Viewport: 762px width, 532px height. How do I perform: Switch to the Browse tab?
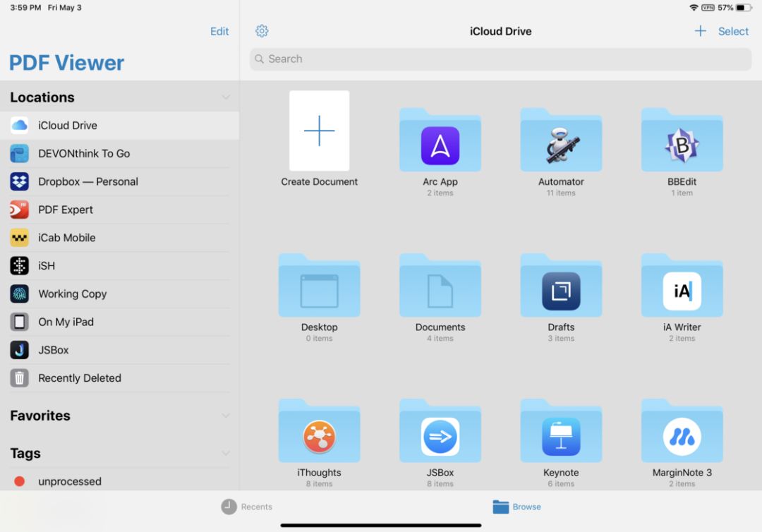click(516, 507)
